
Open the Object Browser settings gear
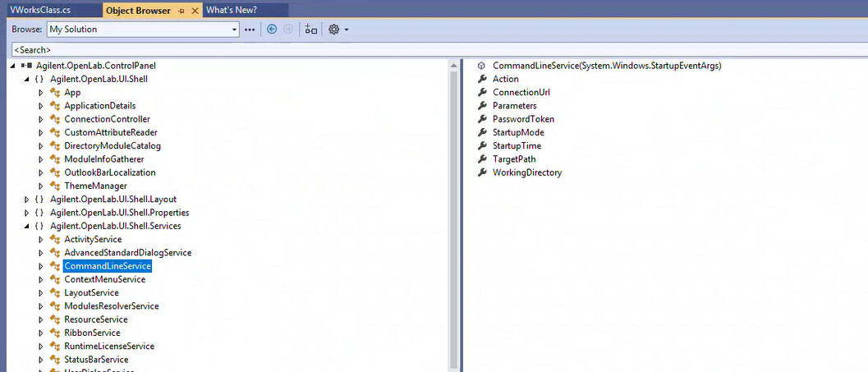[333, 30]
